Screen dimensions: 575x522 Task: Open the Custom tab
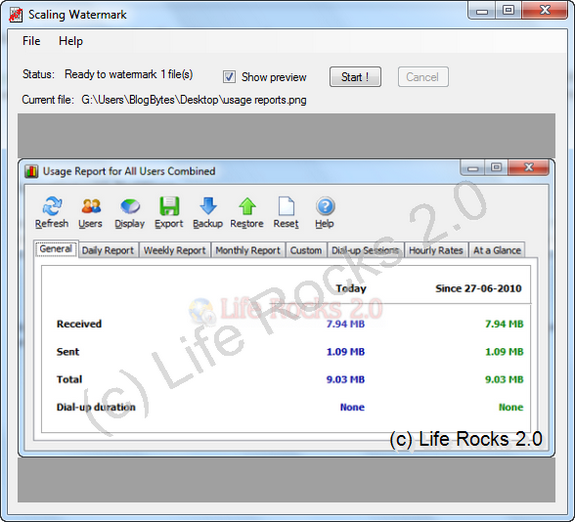(x=306, y=250)
